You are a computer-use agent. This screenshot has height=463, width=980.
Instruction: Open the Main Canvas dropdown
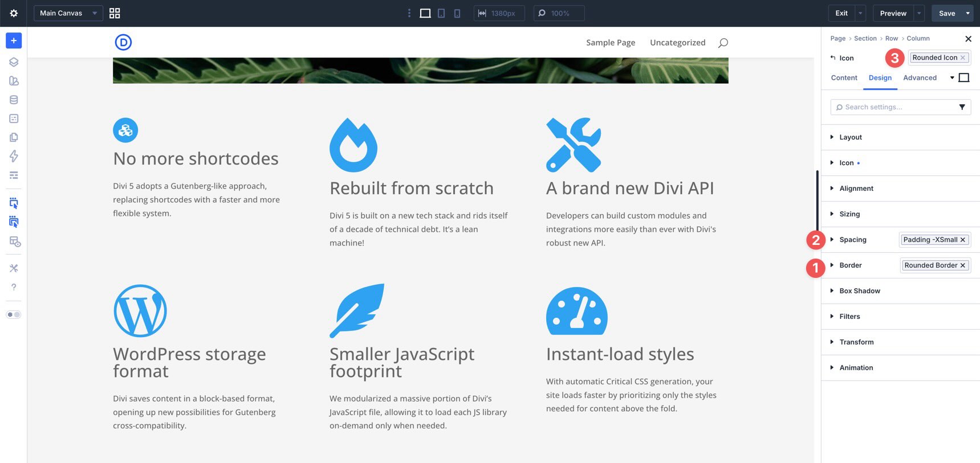coord(68,13)
